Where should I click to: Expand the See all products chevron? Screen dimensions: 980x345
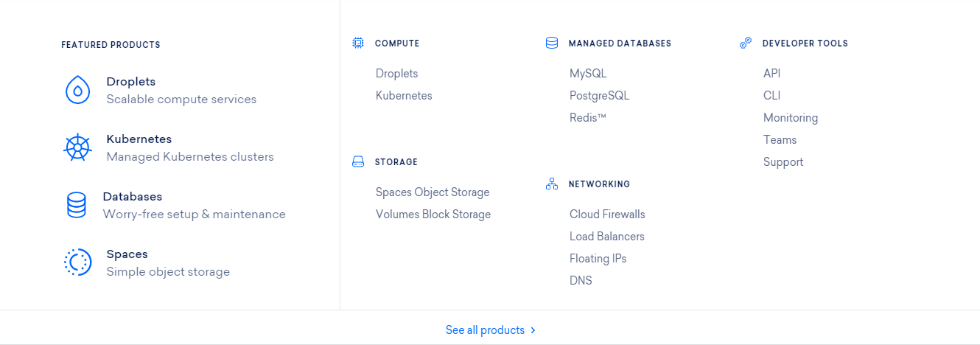(x=533, y=330)
